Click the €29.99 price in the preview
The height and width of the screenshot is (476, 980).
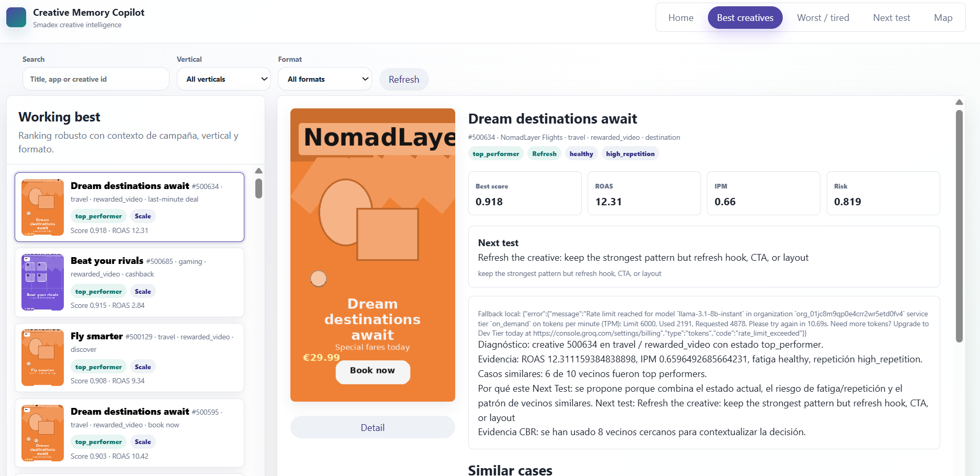321,358
